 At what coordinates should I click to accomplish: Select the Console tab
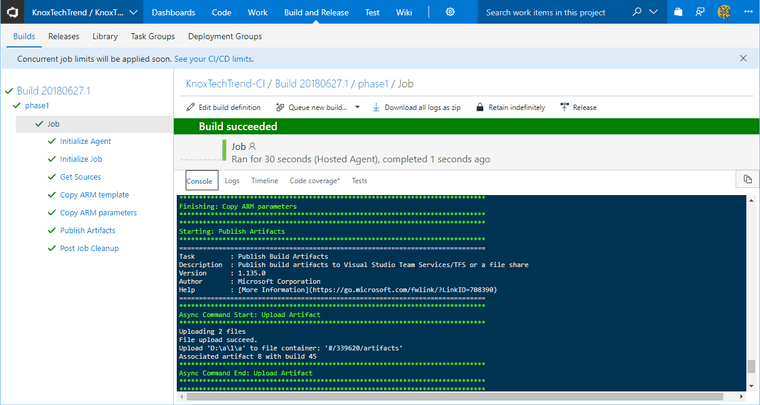(x=202, y=180)
